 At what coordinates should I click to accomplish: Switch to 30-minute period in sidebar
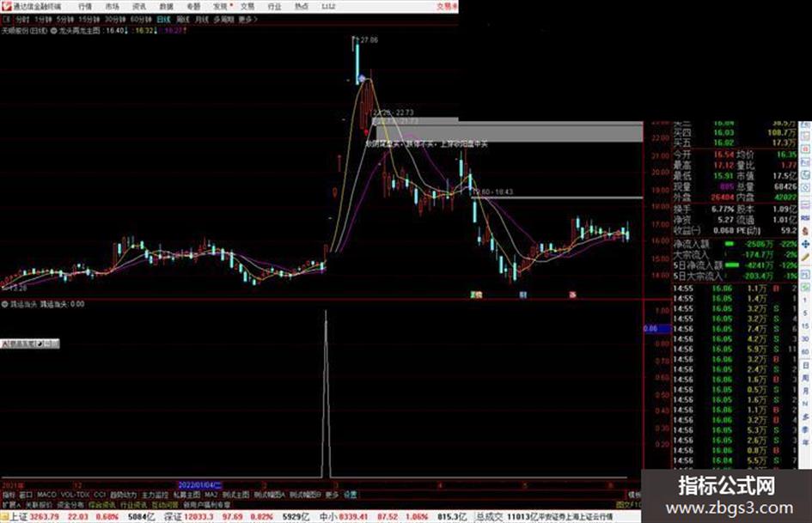tap(805, 338)
